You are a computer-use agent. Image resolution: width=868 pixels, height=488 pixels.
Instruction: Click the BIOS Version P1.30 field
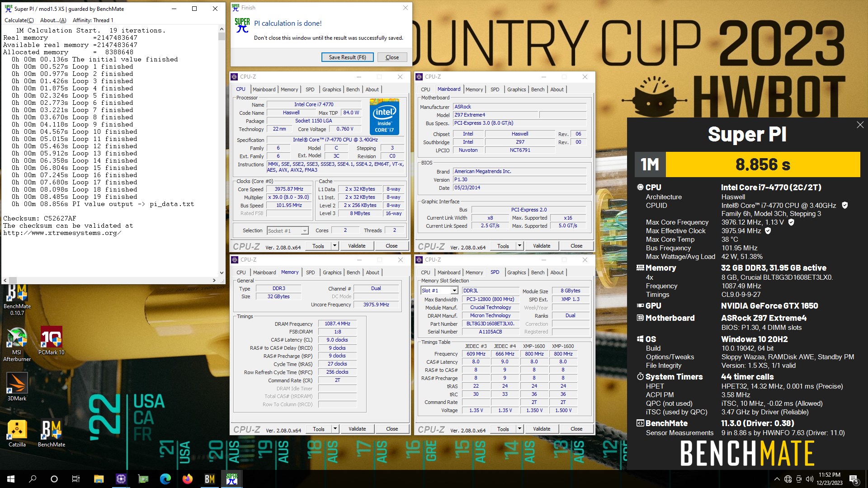[x=519, y=179]
